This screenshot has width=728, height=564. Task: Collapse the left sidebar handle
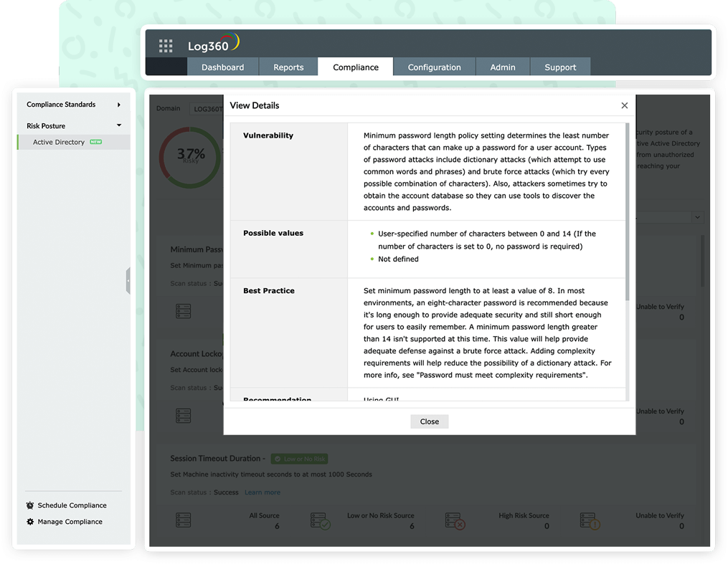click(x=128, y=281)
